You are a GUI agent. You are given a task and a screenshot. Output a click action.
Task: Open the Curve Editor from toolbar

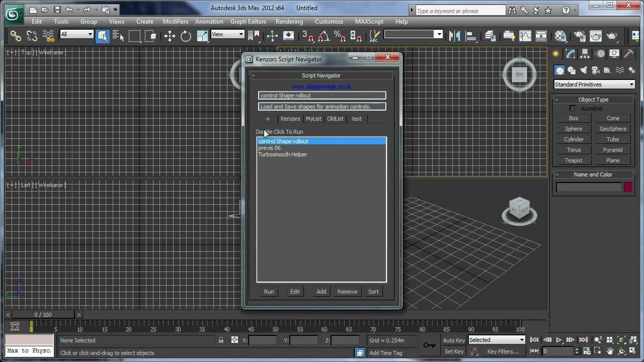click(x=525, y=35)
